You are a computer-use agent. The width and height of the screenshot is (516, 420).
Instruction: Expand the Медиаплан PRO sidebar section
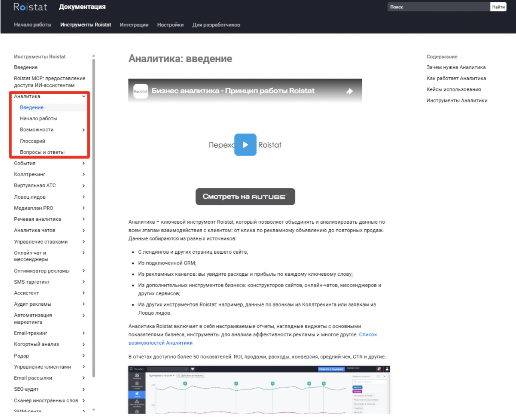point(84,208)
